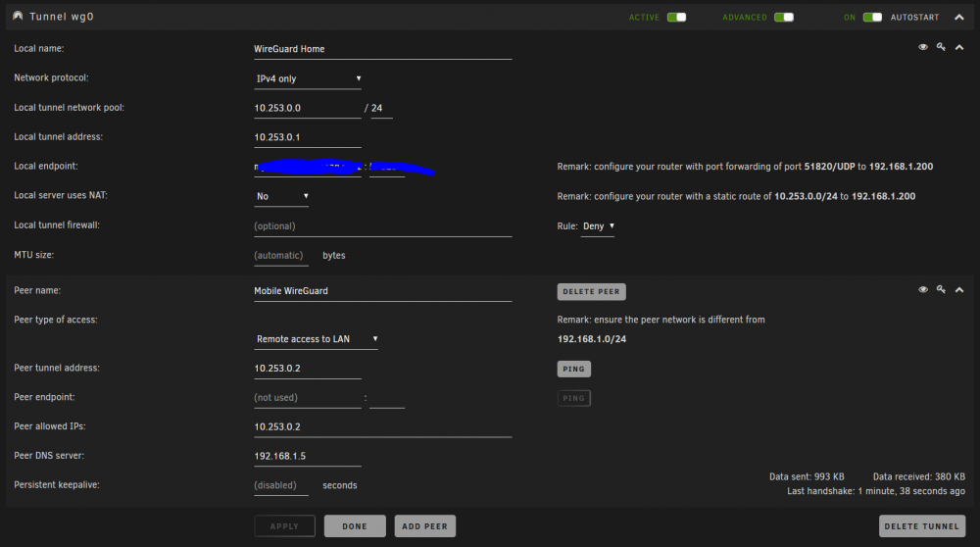Open the Peer type of access dropdown
The image size is (980, 547).
[x=317, y=339]
